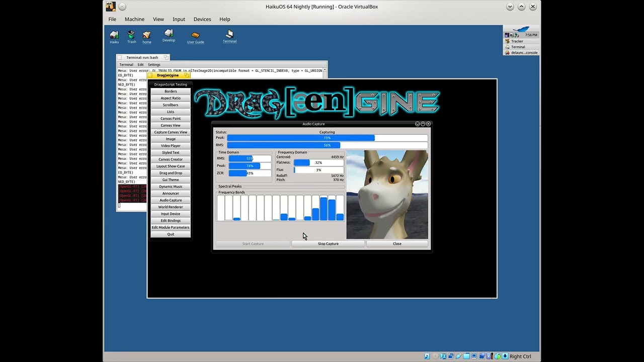
Task: Click the 7:56 PM clock in Deskbar
Action: [x=531, y=35]
